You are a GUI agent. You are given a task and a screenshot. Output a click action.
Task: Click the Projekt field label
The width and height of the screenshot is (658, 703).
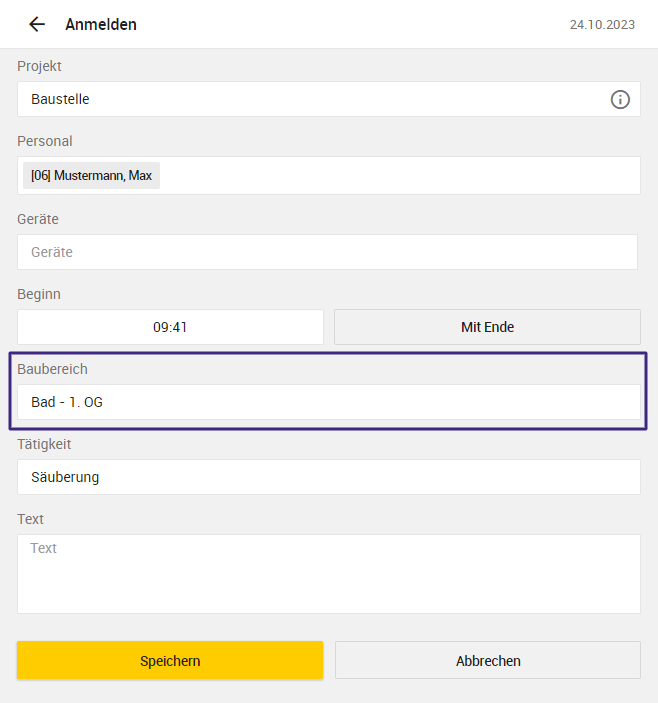pyautogui.click(x=39, y=66)
